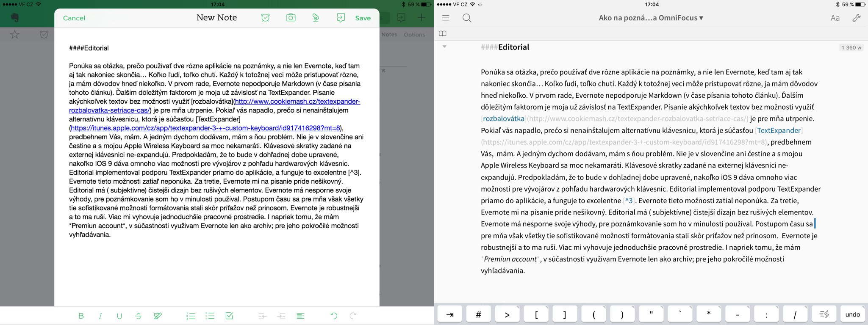Insert dash from keyboard row
The image size is (868, 325).
pos(738,314)
